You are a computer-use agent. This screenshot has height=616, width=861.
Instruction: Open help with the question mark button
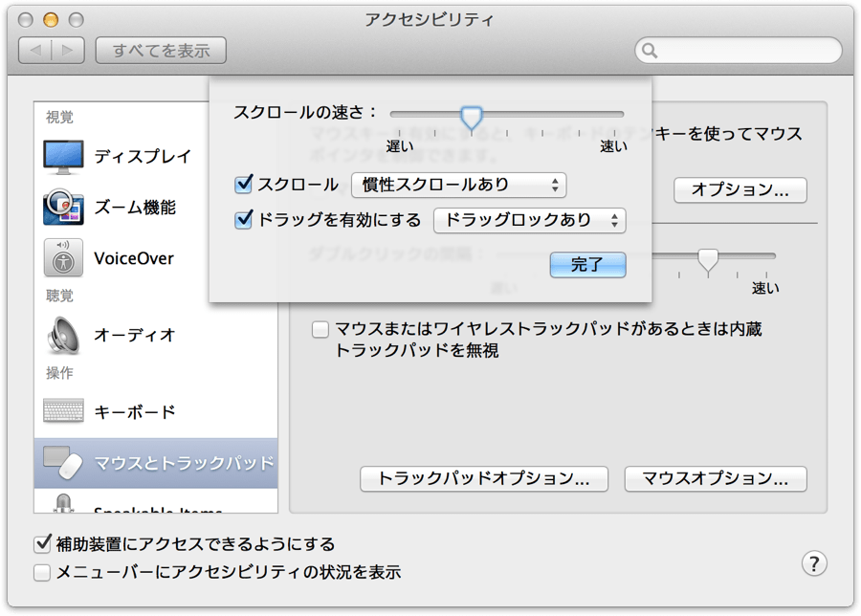pos(814,563)
